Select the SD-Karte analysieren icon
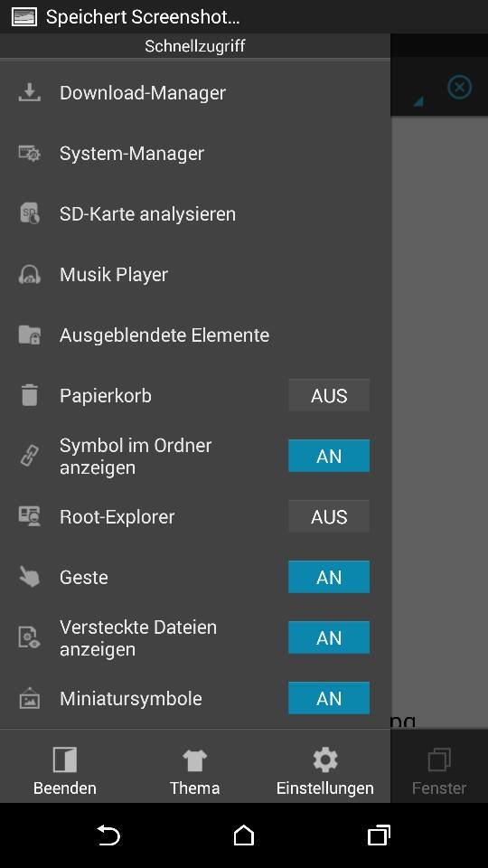The width and height of the screenshot is (488, 868). 29,213
